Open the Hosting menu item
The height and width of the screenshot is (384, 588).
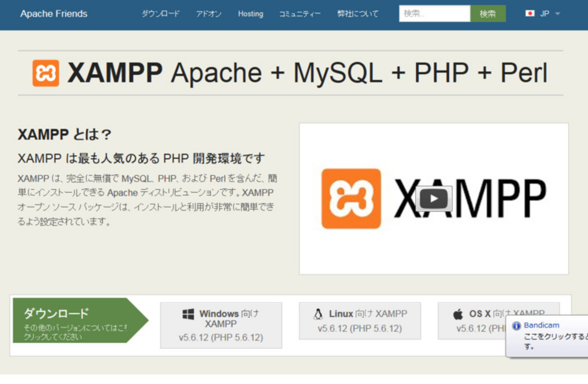[251, 14]
